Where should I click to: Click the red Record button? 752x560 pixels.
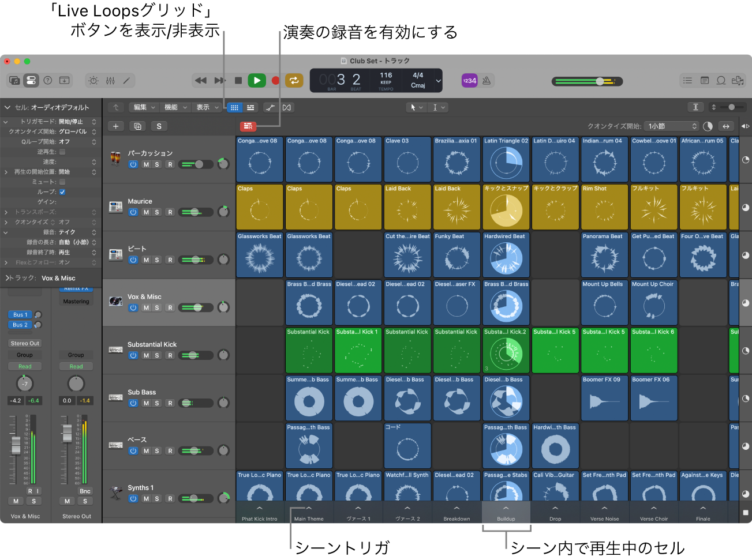coord(275,81)
